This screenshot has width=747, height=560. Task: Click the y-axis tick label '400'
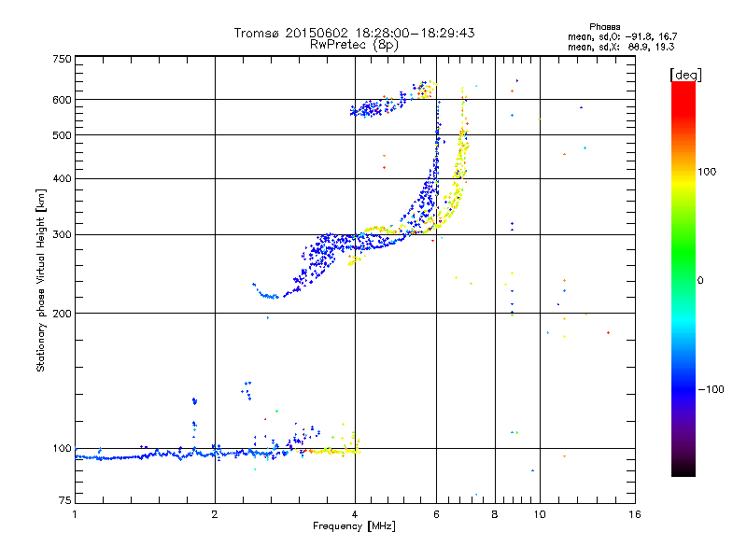(x=62, y=179)
